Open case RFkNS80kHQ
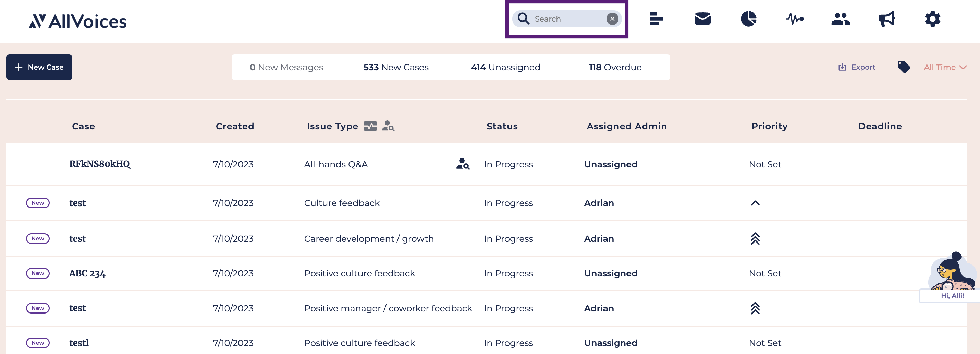The height and width of the screenshot is (354, 980). 100,164
